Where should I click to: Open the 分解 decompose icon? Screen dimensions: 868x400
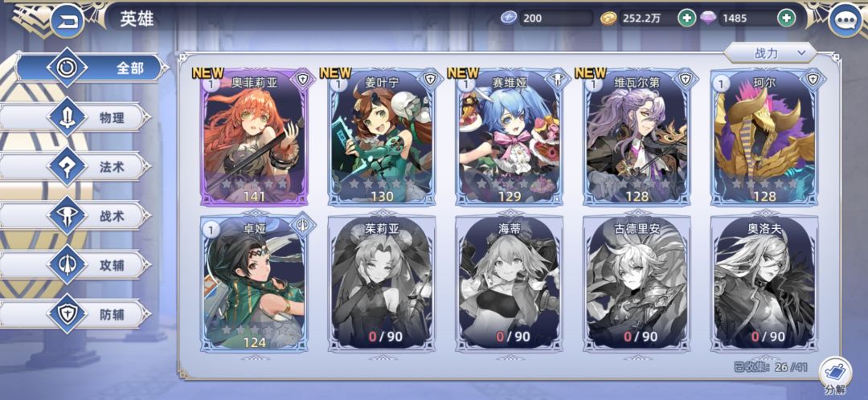click(x=834, y=376)
